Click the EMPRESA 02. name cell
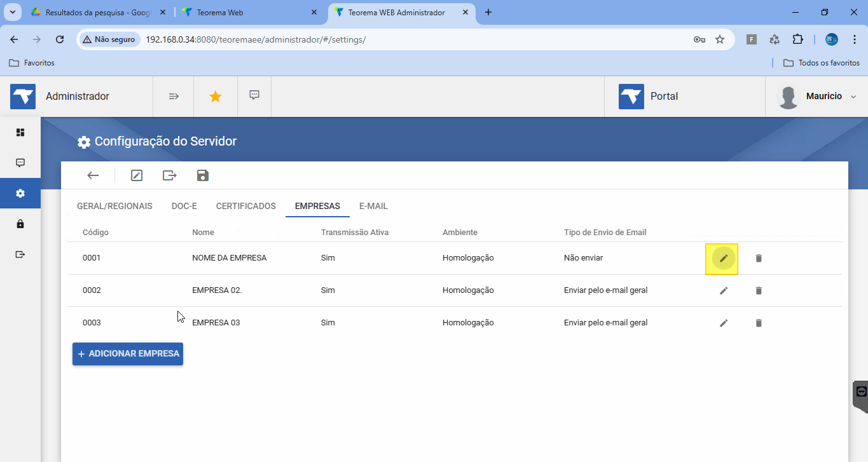 click(217, 290)
